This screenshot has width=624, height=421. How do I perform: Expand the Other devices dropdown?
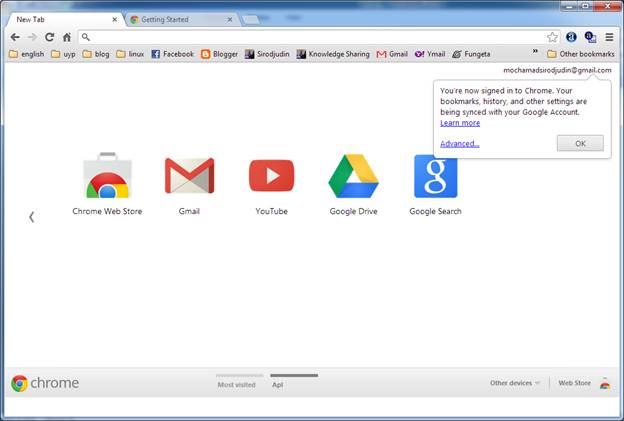click(515, 383)
